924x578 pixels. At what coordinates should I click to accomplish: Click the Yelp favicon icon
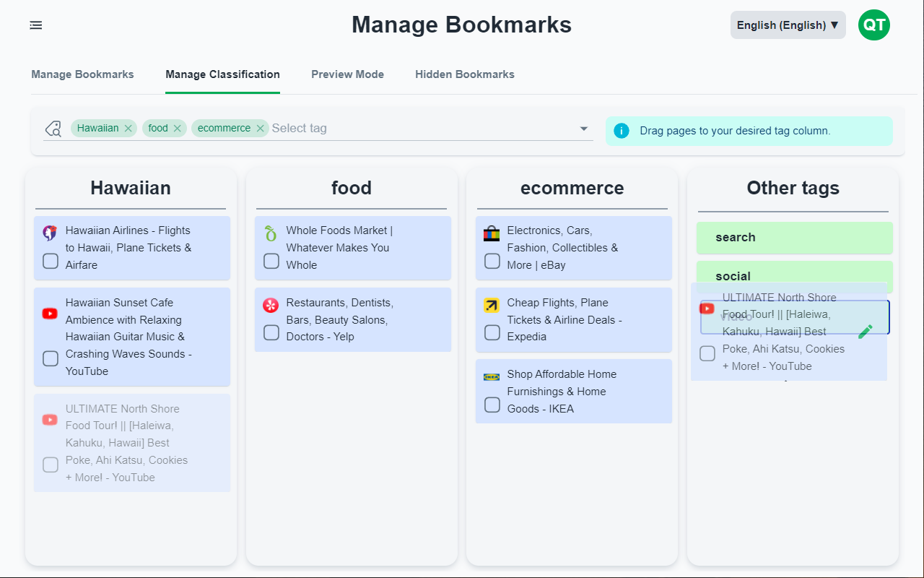(x=271, y=306)
